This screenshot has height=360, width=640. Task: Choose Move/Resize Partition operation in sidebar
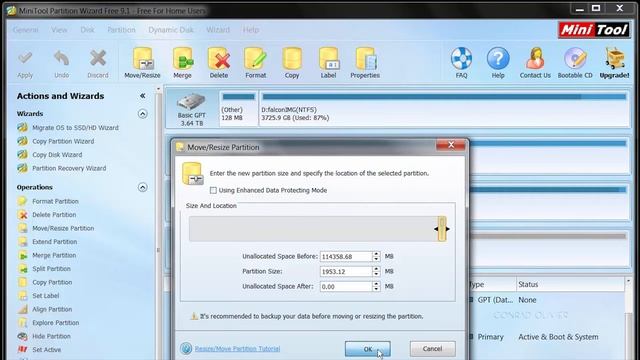click(x=63, y=228)
